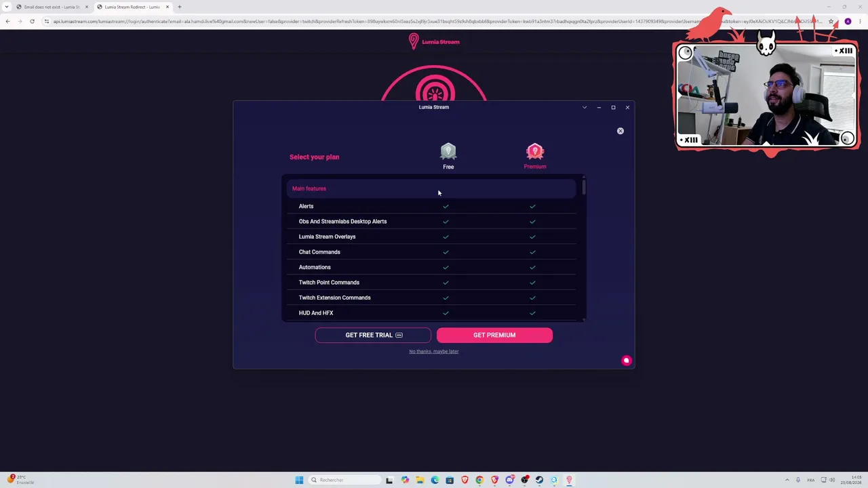Open the Windows Start menu
Viewport: 868px width, 488px height.
point(299,480)
